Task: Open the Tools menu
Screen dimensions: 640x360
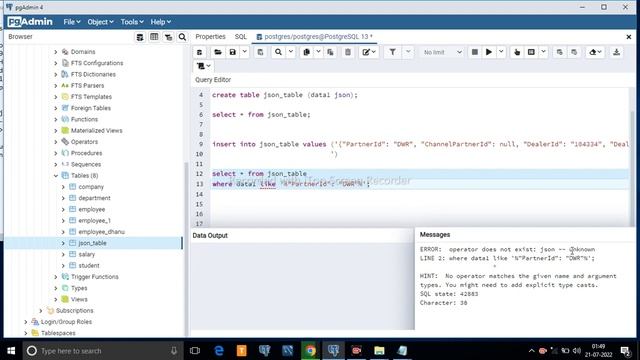Action: point(132,22)
